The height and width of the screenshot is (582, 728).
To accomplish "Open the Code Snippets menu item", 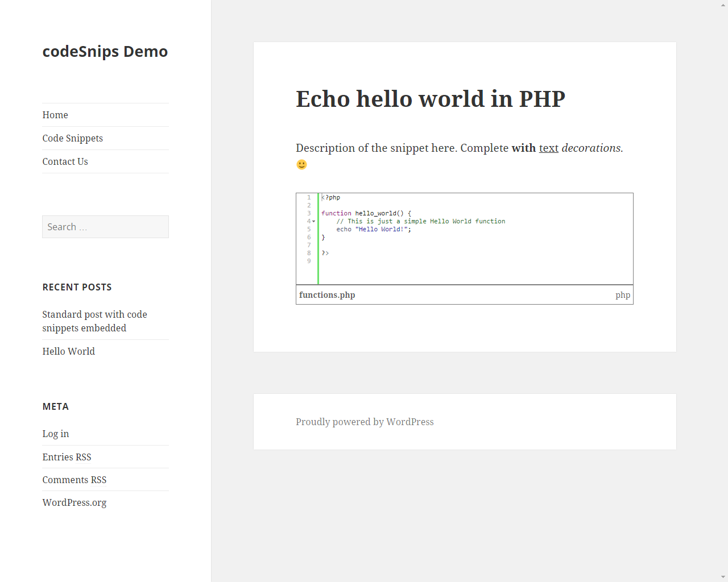I will coord(73,138).
